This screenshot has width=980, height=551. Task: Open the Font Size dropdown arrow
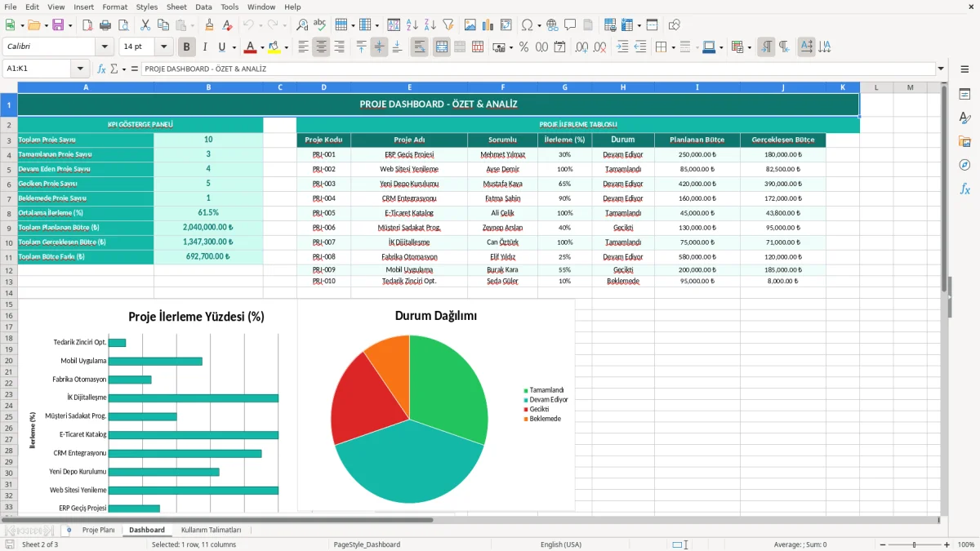pyautogui.click(x=164, y=47)
